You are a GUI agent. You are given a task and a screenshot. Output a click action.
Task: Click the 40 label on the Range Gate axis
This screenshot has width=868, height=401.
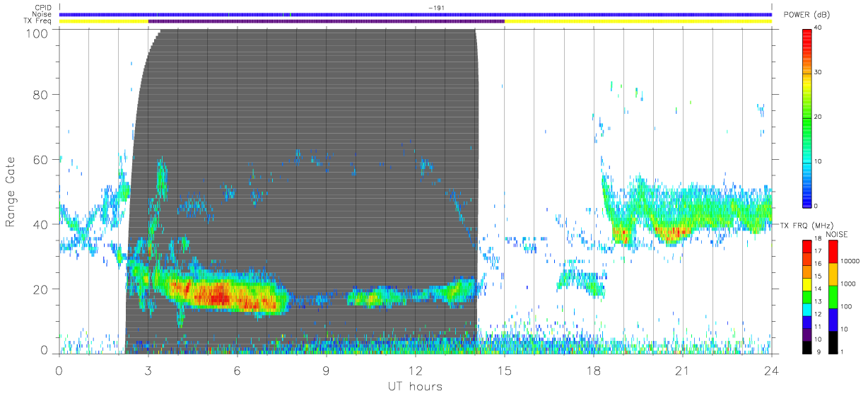[x=41, y=224]
